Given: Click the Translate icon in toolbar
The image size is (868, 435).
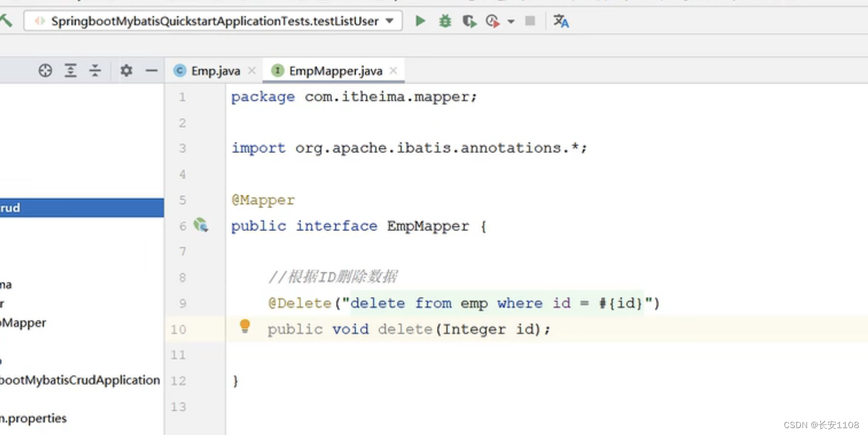Looking at the screenshot, I should (561, 21).
